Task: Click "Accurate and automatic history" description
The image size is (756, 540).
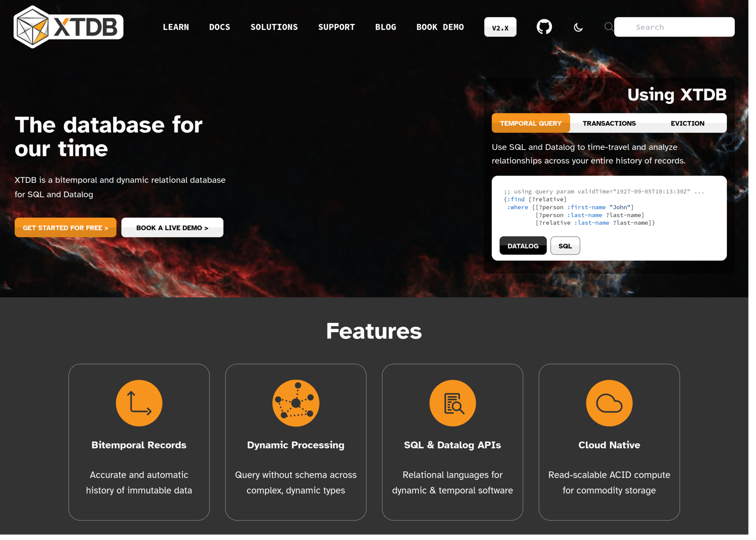Action: [139, 482]
